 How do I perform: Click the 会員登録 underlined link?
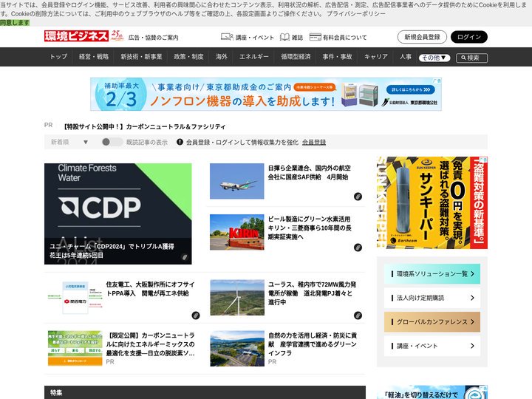(x=314, y=142)
